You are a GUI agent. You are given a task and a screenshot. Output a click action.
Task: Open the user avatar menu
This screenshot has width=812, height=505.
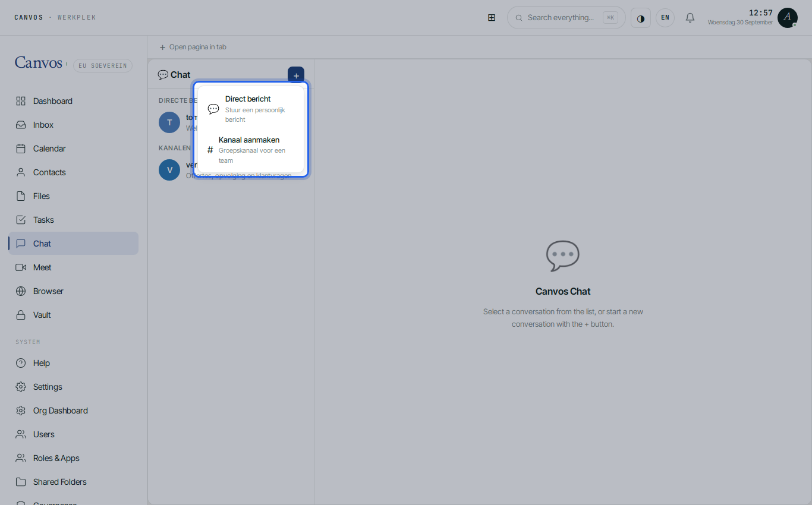pos(788,18)
